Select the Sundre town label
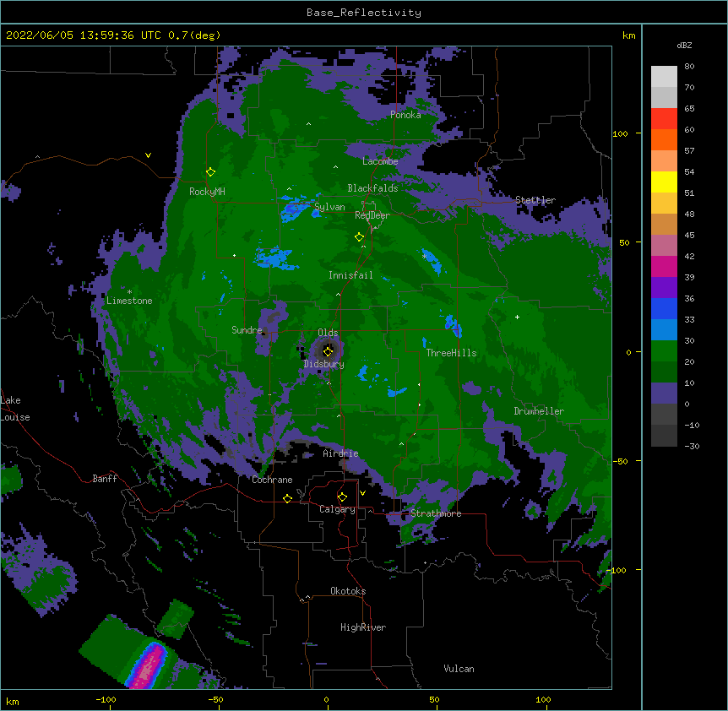This screenshot has height=711, width=728. coord(247,330)
